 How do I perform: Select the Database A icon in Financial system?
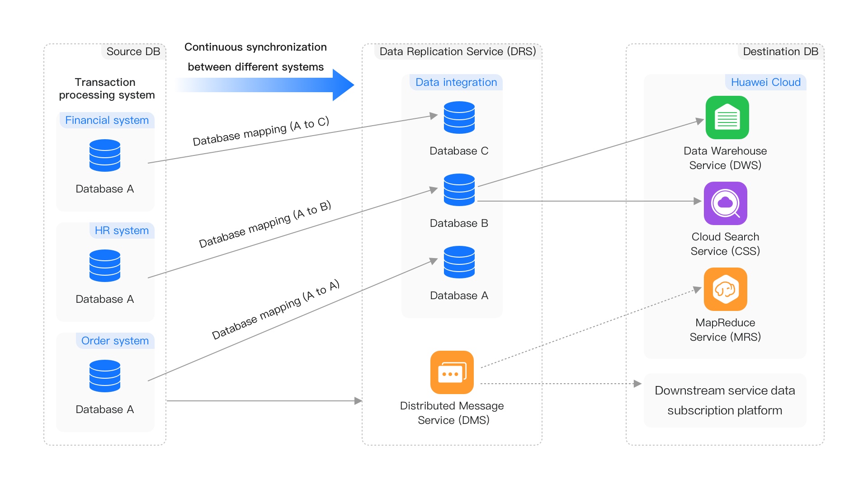(x=105, y=156)
